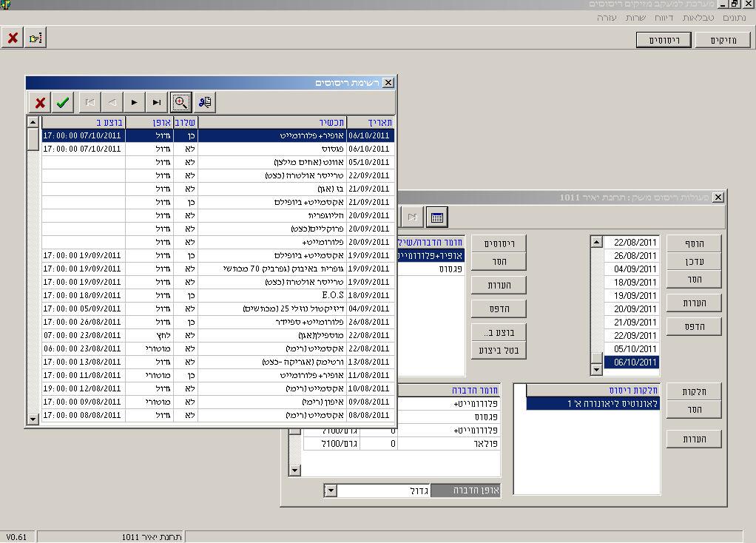This screenshot has height=543, width=756.
Task: Click the binoculars find icon in spray list
Action: click(x=204, y=102)
